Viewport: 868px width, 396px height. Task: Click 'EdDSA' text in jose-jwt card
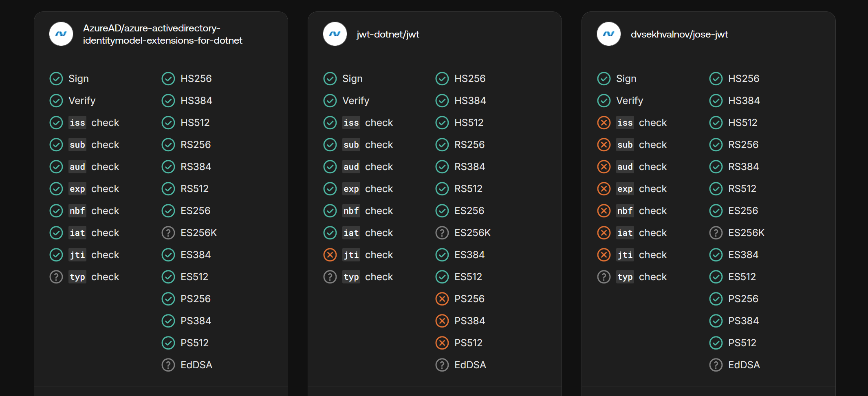(x=744, y=365)
